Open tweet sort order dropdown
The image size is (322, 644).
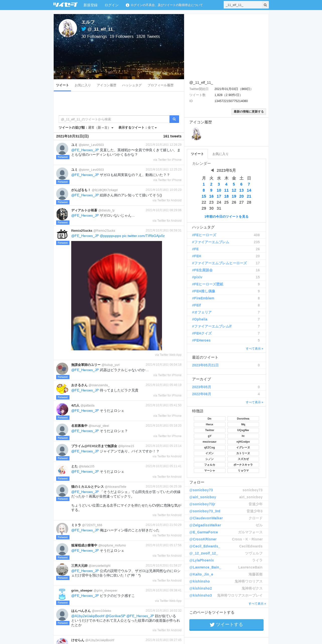pyautogui.click(x=86, y=128)
